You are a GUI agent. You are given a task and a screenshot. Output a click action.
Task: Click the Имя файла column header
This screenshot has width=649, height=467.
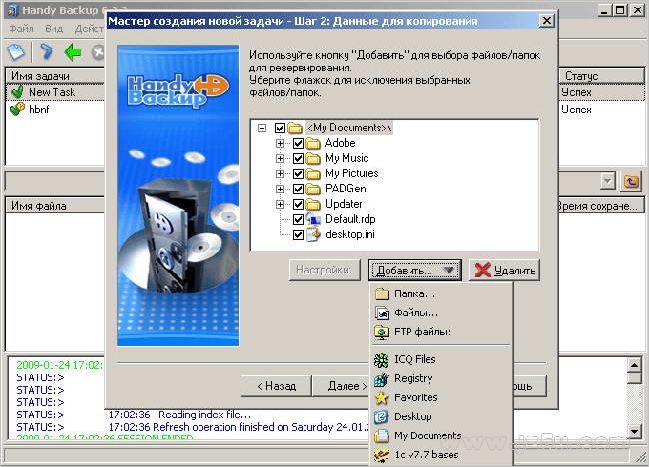pos(55,206)
